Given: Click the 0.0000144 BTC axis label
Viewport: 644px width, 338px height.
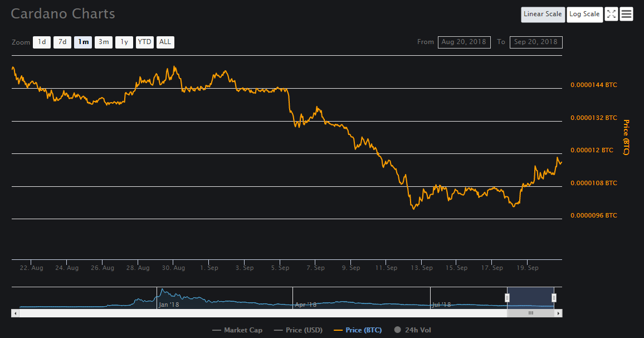Looking at the screenshot, I should 594,85.
